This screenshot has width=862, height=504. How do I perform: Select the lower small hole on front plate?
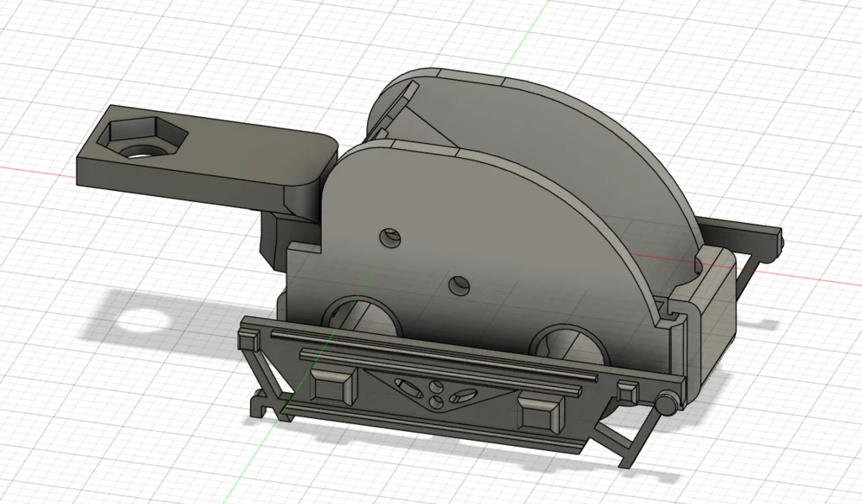[x=459, y=286]
